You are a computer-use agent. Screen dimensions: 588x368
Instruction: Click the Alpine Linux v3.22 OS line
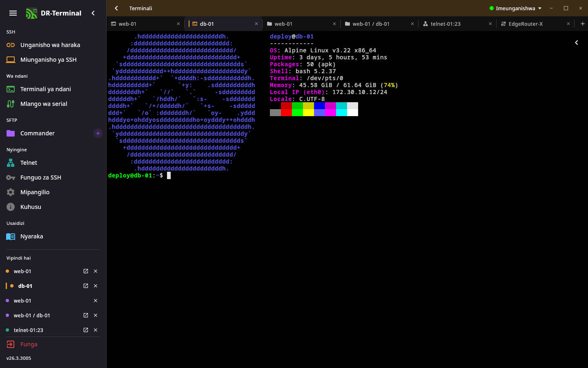pos(323,50)
